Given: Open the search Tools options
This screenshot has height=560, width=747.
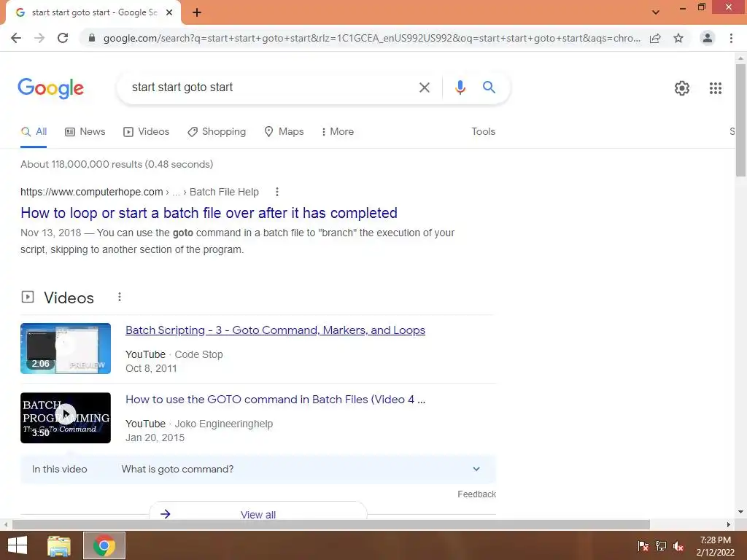Looking at the screenshot, I should pos(483,132).
